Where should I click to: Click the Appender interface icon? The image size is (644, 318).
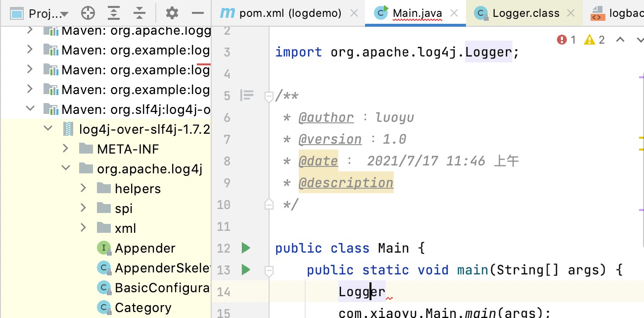tap(103, 248)
